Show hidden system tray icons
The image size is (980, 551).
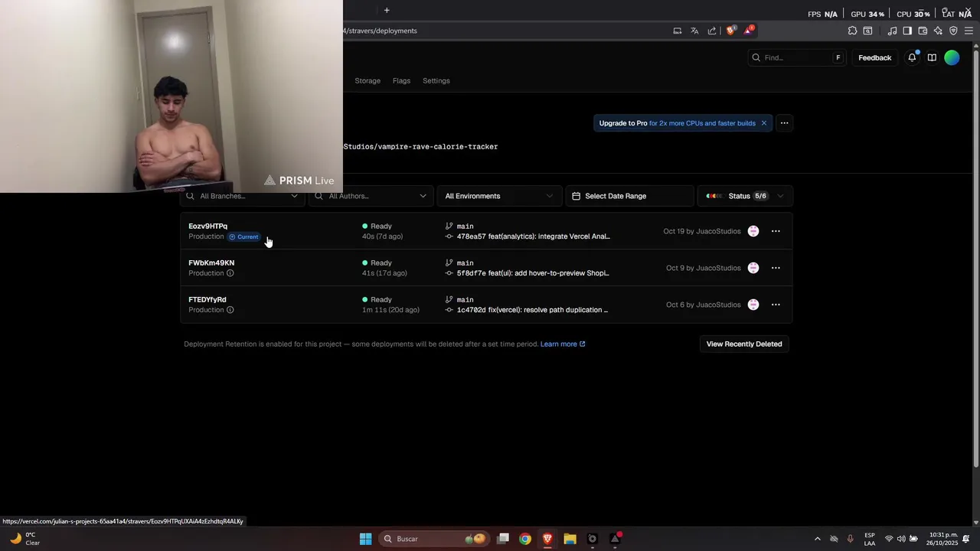pyautogui.click(x=817, y=539)
